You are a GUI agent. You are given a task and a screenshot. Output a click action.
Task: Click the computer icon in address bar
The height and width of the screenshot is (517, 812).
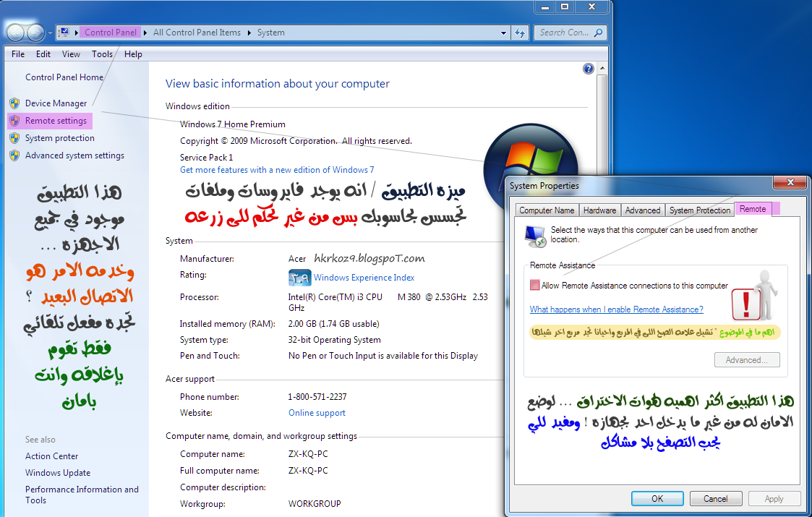pos(64,32)
